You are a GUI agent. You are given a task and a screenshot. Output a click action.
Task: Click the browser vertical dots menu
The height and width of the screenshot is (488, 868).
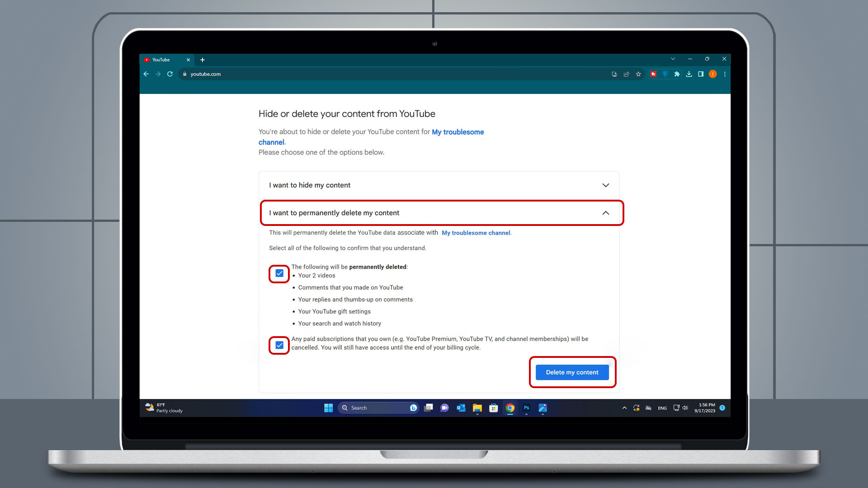tap(725, 74)
